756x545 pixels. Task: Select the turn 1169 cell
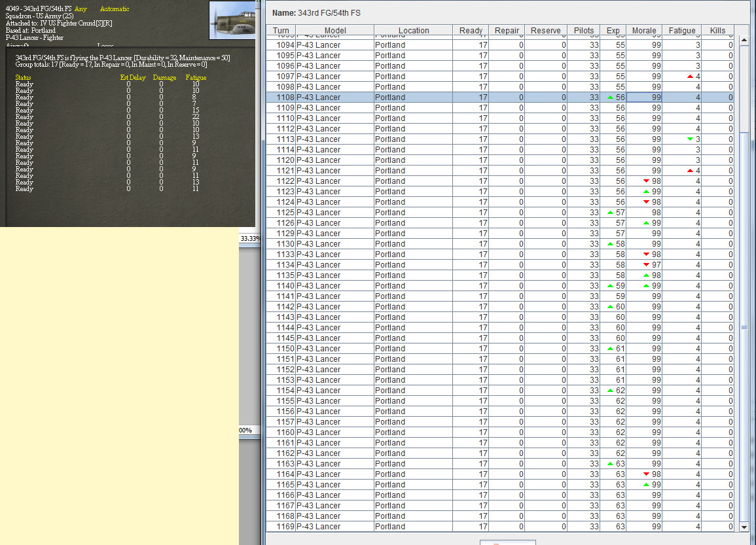281,527
